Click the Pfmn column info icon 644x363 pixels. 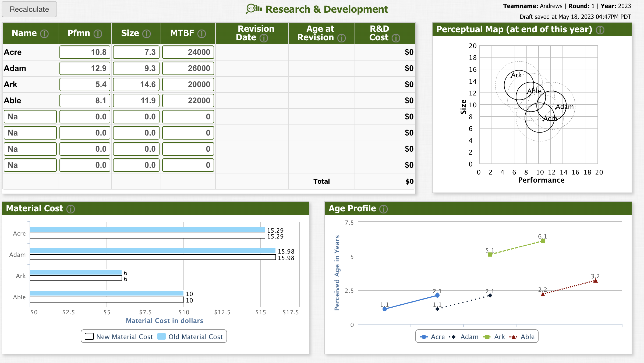click(98, 34)
